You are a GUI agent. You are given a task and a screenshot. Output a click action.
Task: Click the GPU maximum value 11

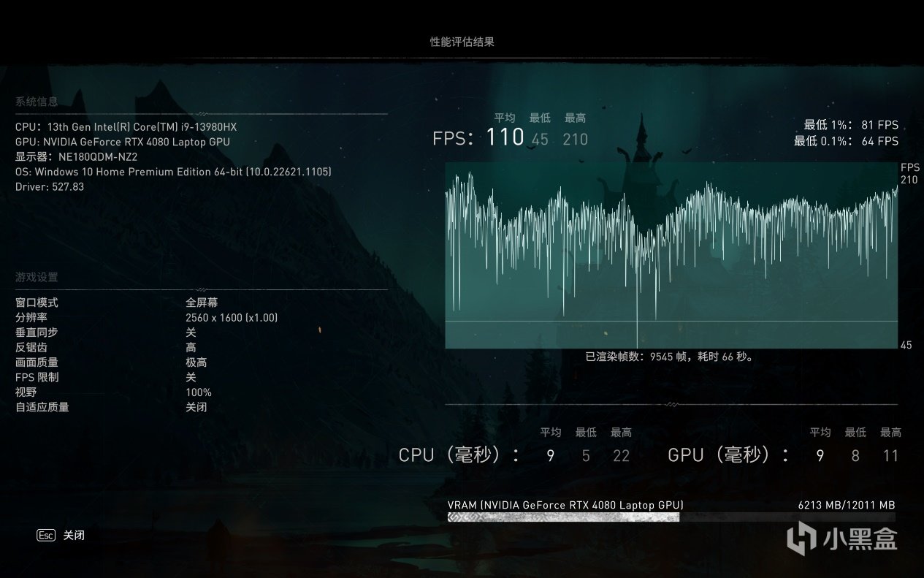pyautogui.click(x=890, y=456)
